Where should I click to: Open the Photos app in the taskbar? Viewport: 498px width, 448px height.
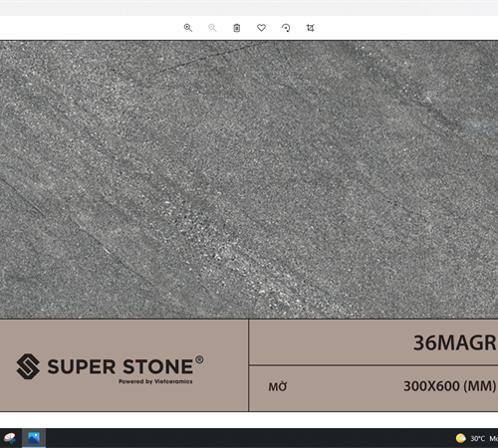(34, 438)
